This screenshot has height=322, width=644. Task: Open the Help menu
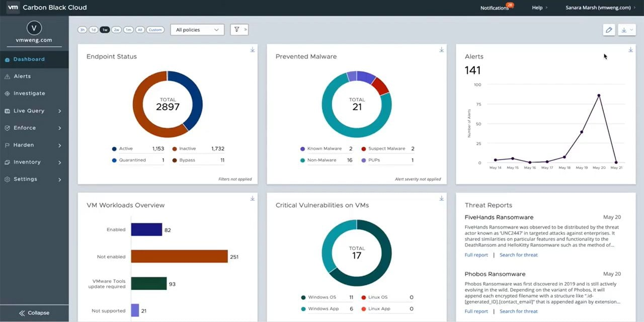coord(537,8)
